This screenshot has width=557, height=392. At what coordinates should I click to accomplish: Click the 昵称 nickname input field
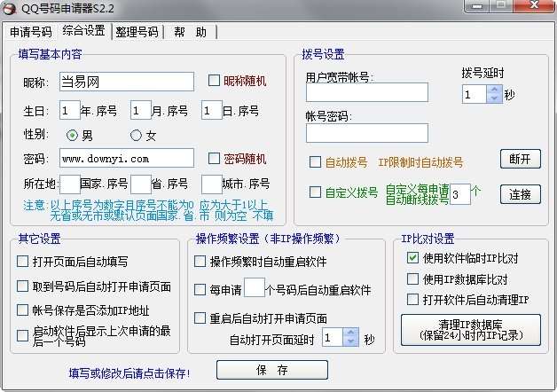[x=127, y=82]
